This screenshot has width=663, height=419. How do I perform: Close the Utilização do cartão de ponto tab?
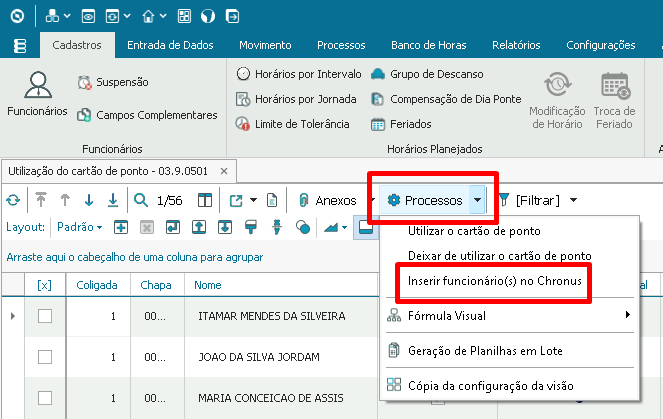(x=224, y=171)
